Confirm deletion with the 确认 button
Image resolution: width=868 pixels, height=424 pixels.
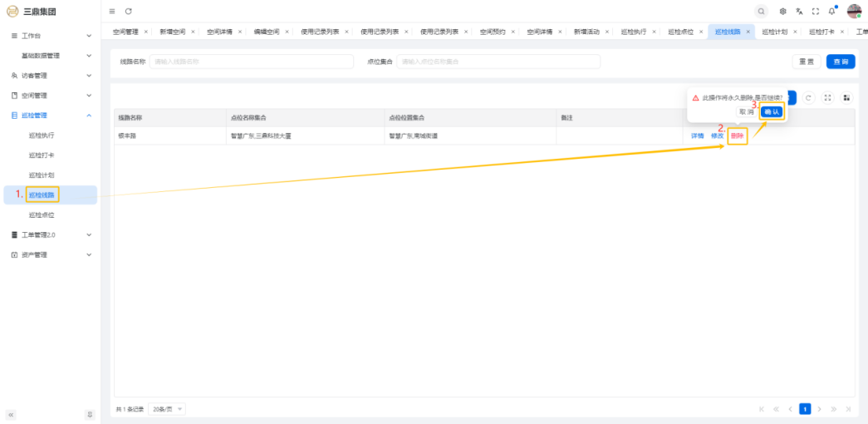coord(772,111)
